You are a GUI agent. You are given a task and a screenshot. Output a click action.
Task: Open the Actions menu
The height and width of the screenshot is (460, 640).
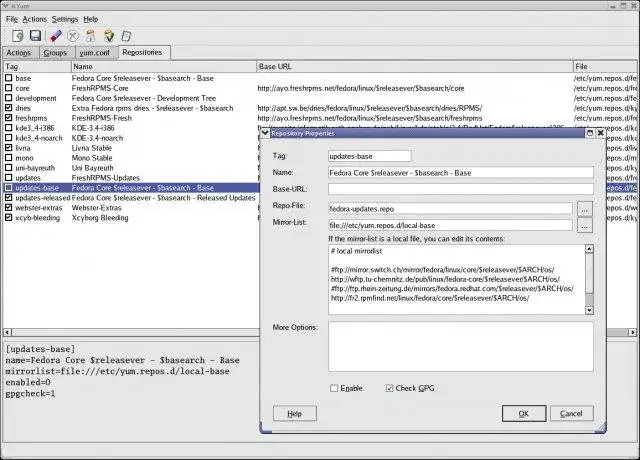coord(34,19)
